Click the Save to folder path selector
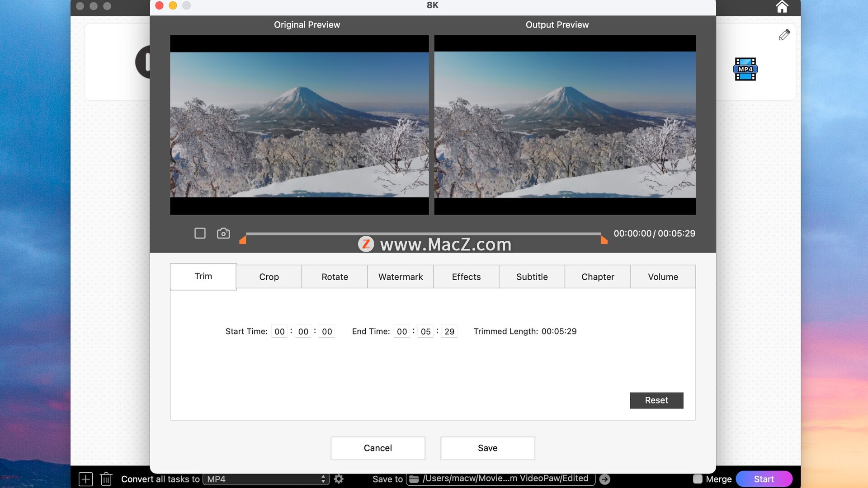This screenshot has width=868, height=488. 500,479
